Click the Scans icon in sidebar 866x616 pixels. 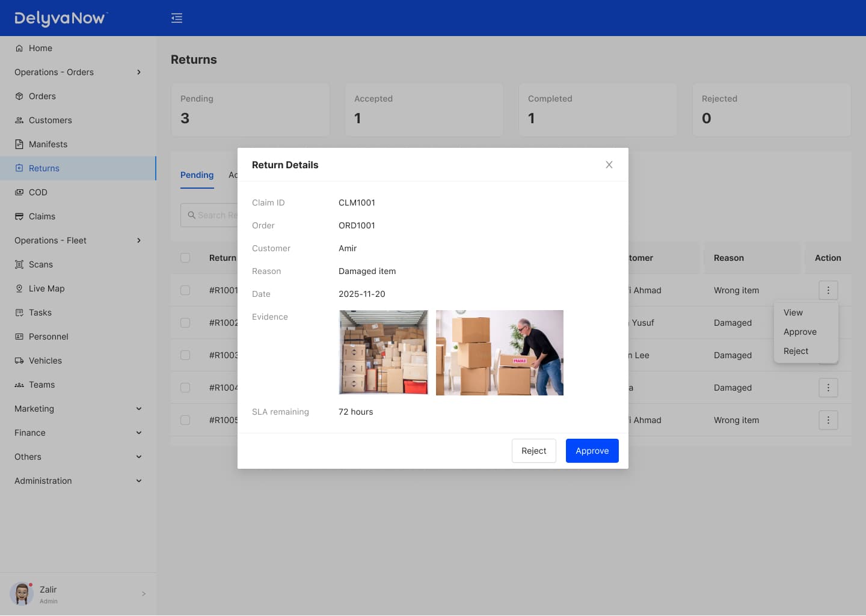pos(19,264)
